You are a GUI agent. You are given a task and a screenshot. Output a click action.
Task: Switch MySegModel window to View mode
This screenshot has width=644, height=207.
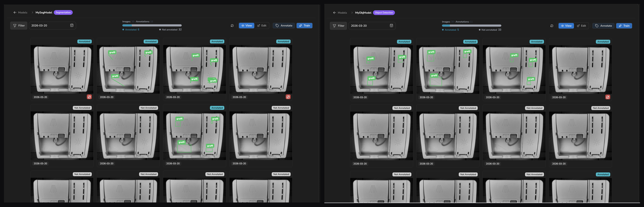click(x=246, y=25)
